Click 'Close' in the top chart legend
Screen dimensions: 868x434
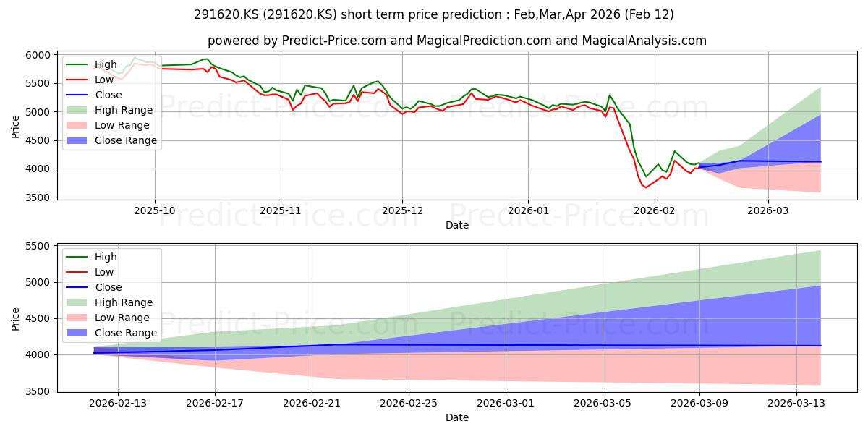tap(107, 95)
